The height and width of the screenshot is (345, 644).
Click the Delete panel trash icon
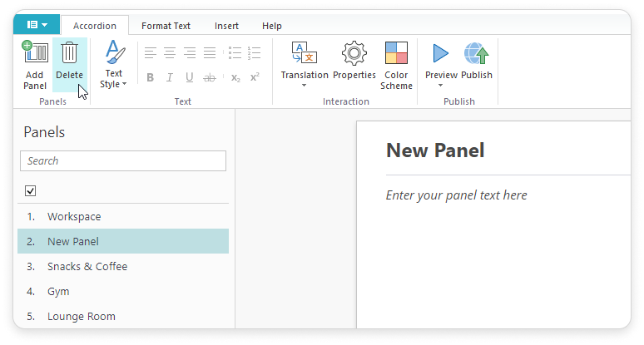[x=70, y=54]
